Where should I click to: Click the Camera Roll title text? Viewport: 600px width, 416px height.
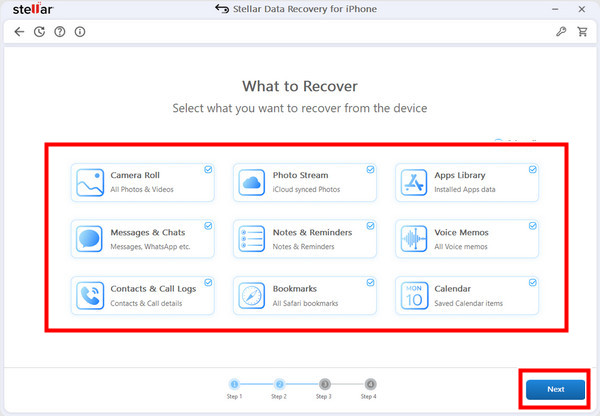click(135, 175)
